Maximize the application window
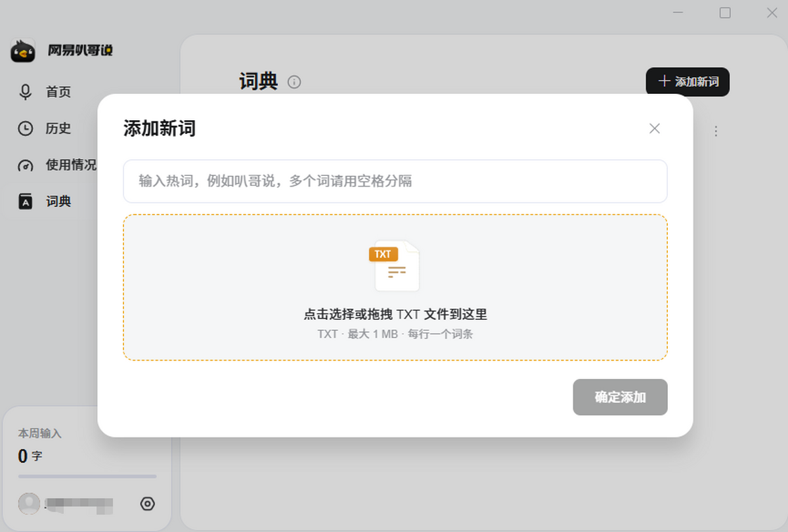Screen dimensions: 788x532 tap(725, 13)
